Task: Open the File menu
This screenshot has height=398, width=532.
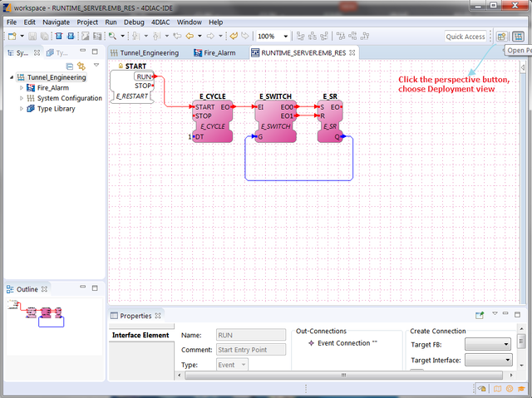Action: tap(11, 22)
